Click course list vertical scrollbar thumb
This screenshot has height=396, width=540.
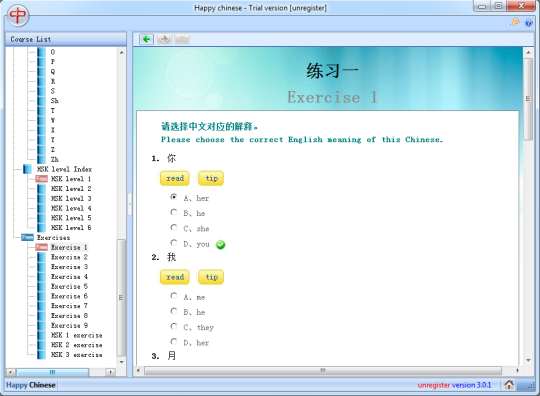pos(121,298)
